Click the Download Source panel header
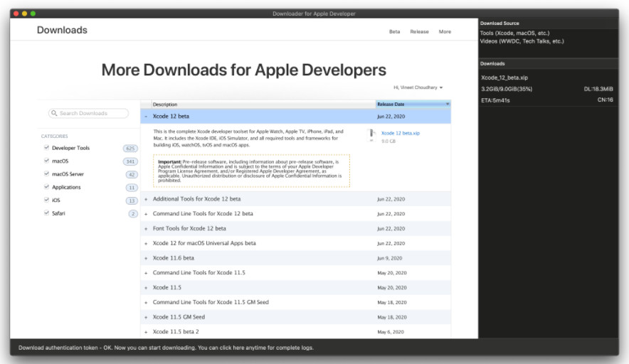629x364 pixels. [549, 23]
